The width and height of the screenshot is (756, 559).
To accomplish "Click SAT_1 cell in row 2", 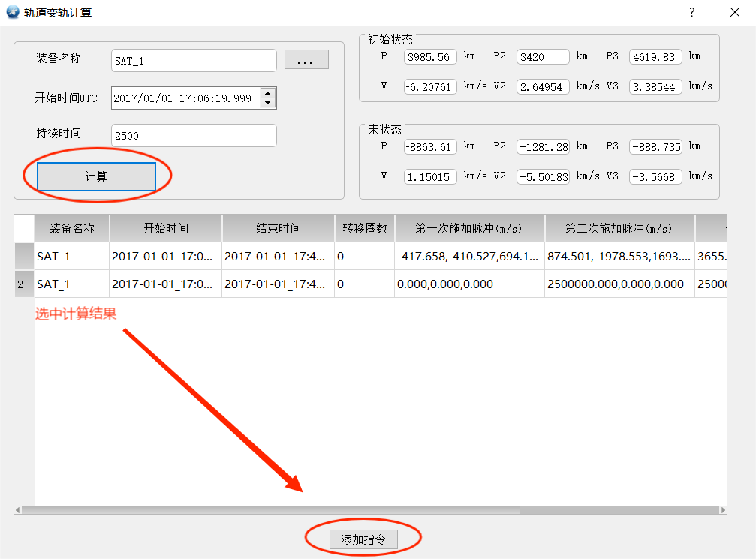I will tap(72, 284).
